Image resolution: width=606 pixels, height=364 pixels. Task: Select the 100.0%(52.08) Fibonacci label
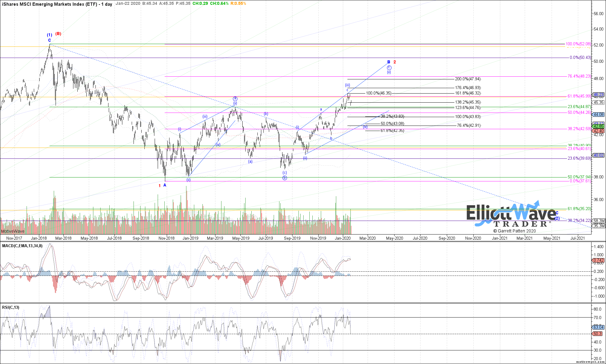[x=578, y=44]
